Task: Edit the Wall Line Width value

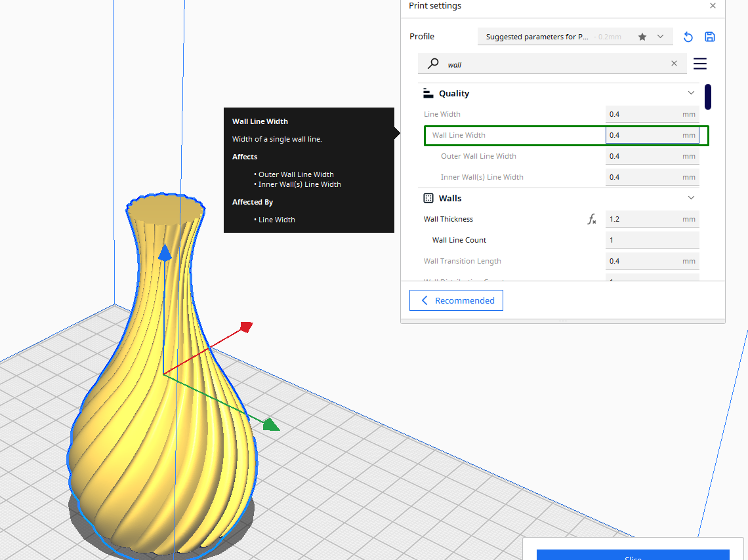Action: pyautogui.click(x=646, y=135)
